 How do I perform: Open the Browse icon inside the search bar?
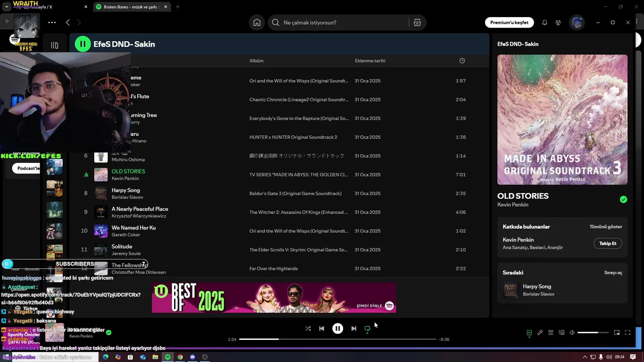click(417, 23)
